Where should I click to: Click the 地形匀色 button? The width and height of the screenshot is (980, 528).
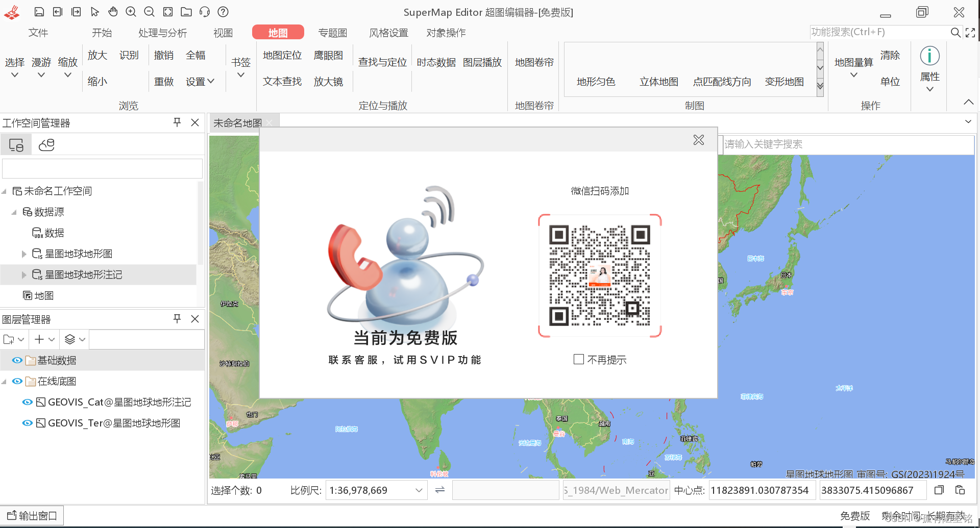(x=596, y=82)
